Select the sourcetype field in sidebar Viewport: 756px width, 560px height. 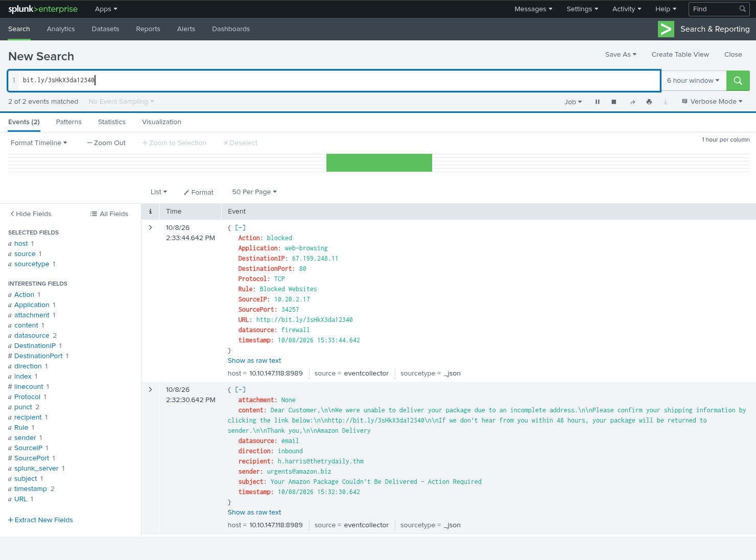pyautogui.click(x=32, y=264)
